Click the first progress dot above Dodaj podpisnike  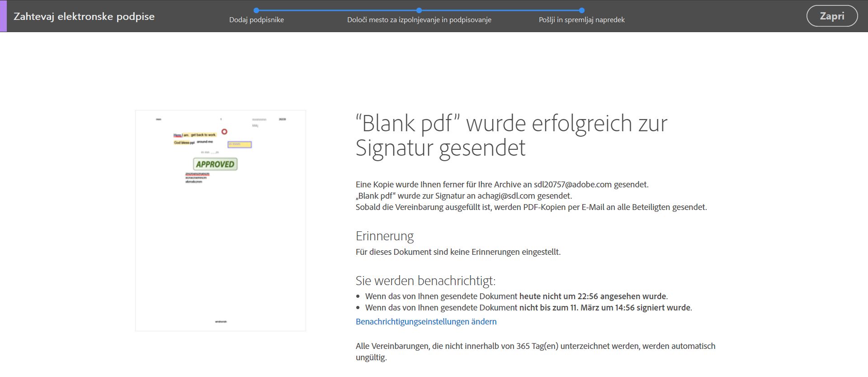click(x=256, y=10)
